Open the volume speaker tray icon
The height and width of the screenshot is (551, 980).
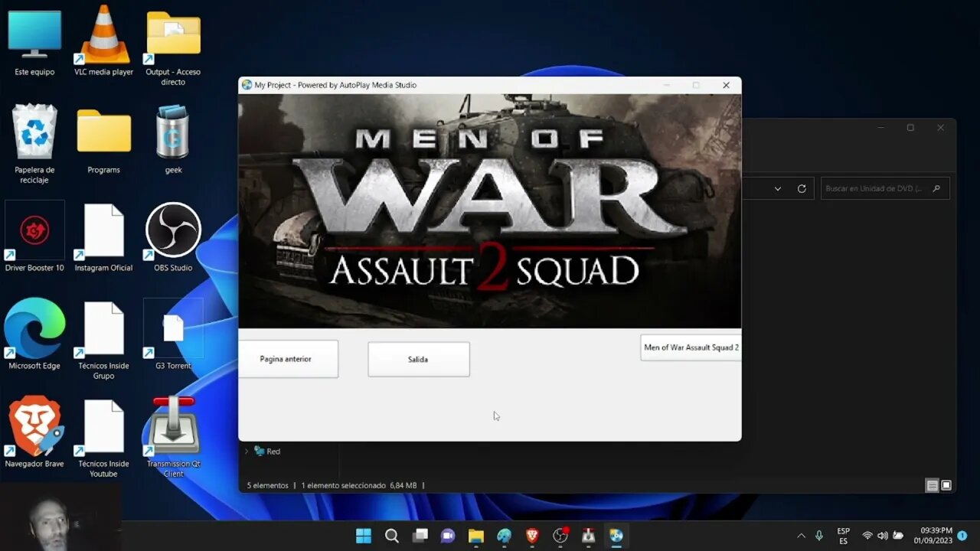click(883, 536)
